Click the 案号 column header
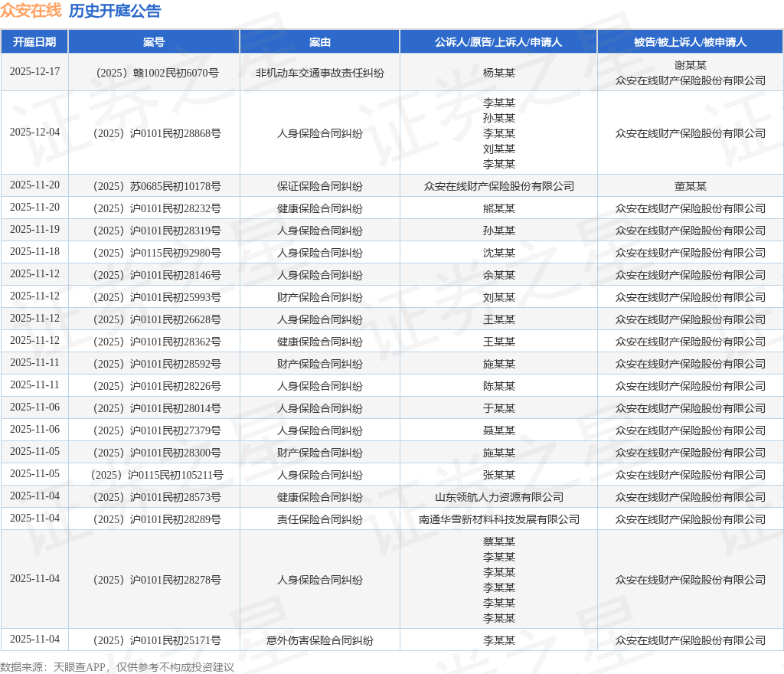The width and height of the screenshot is (784, 674). [154, 42]
